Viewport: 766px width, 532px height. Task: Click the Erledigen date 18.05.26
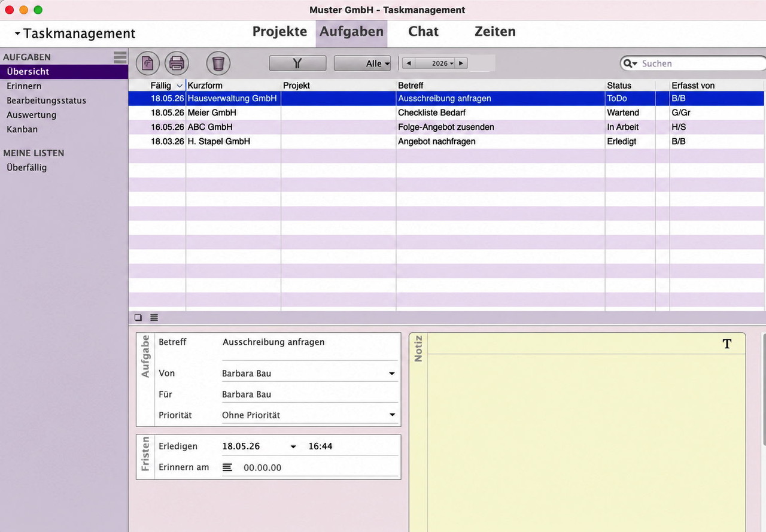[x=241, y=446]
